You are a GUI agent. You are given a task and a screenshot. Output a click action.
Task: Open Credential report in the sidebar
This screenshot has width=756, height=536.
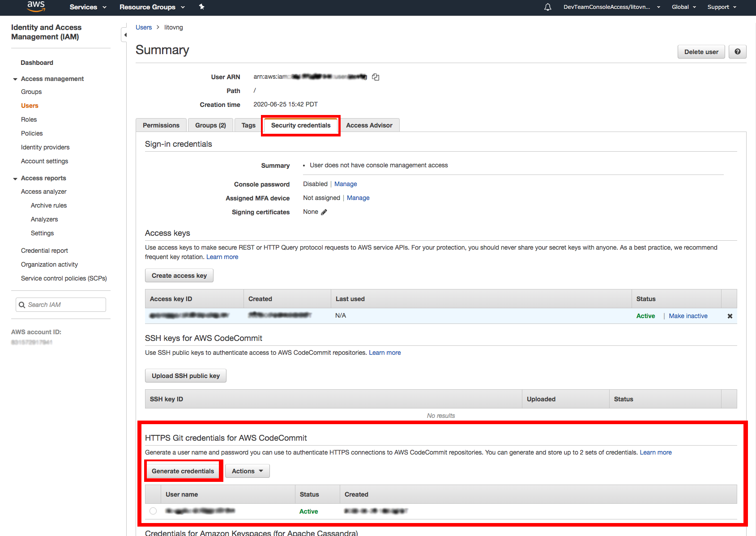point(44,251)
